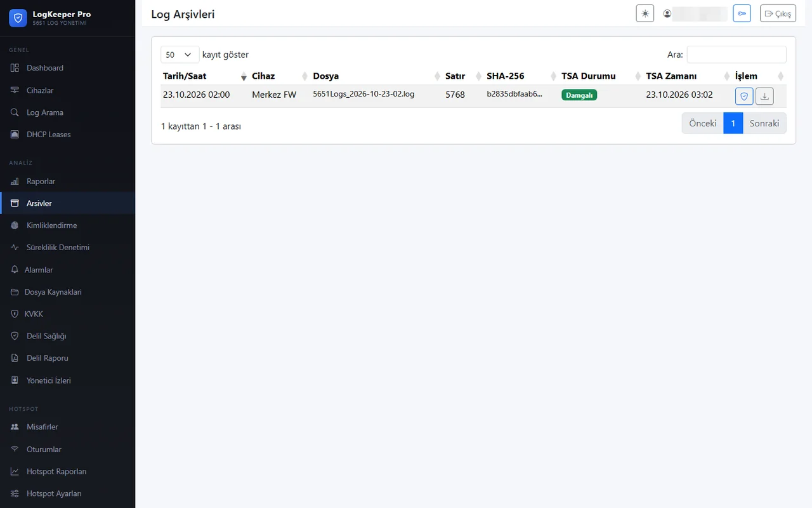812x508 pixels.
Task: Sort the table by Cihaz column
Action: point(280,76)
